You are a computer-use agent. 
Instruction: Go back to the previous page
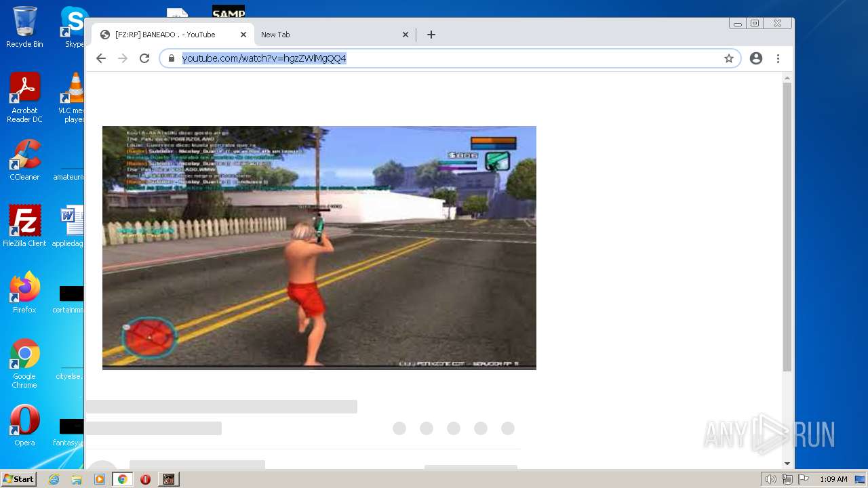click(x=101, y=58)
